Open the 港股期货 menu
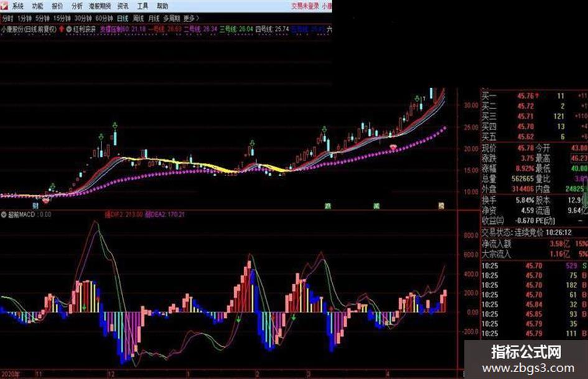Viewport: 588px width, 379px height. point(100,6)
